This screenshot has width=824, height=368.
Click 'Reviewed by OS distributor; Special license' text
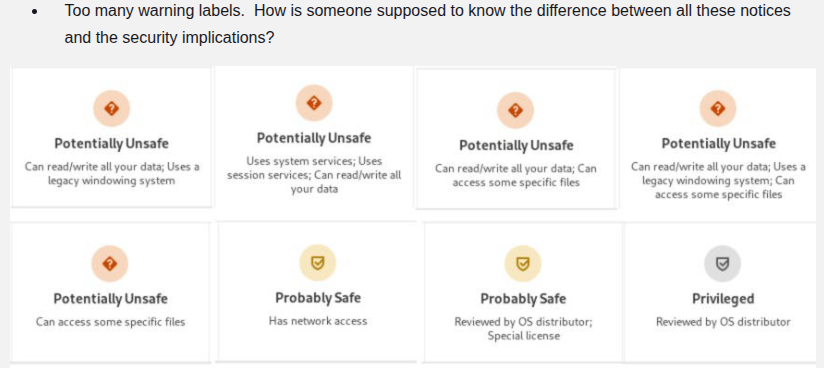click(x=523, y=329)
